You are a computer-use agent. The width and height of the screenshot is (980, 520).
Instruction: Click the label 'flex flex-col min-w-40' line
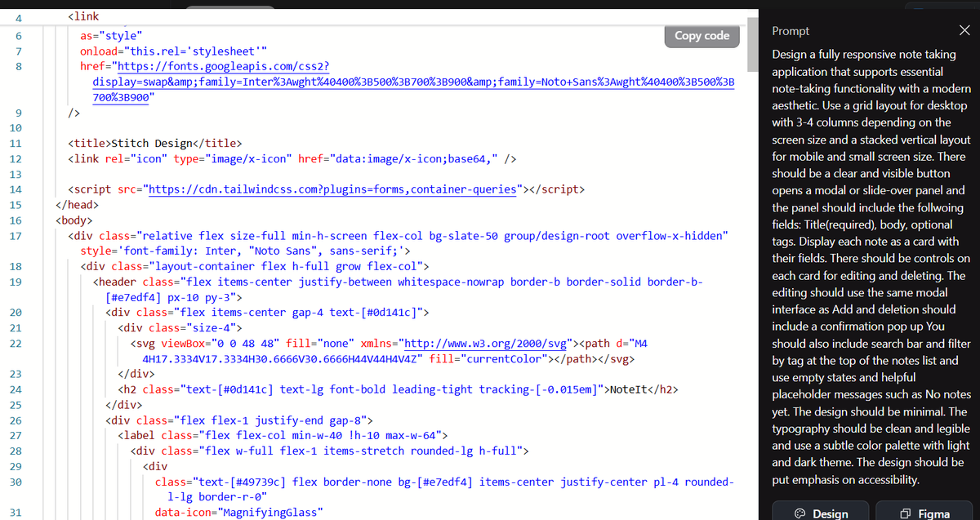pos(283,436)
